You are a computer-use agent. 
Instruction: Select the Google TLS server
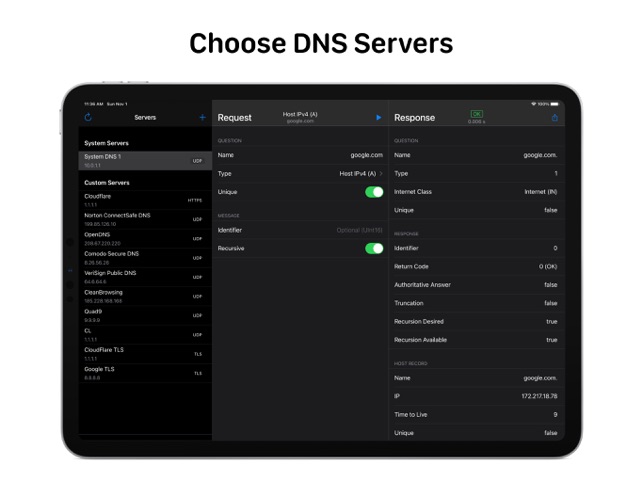coord(145,373)
